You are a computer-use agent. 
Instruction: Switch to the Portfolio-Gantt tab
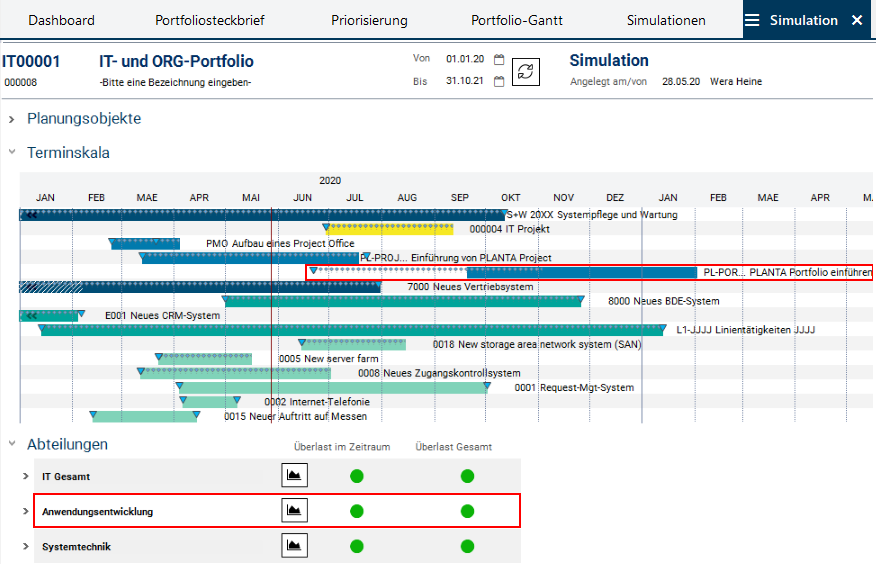coord(517,20)
